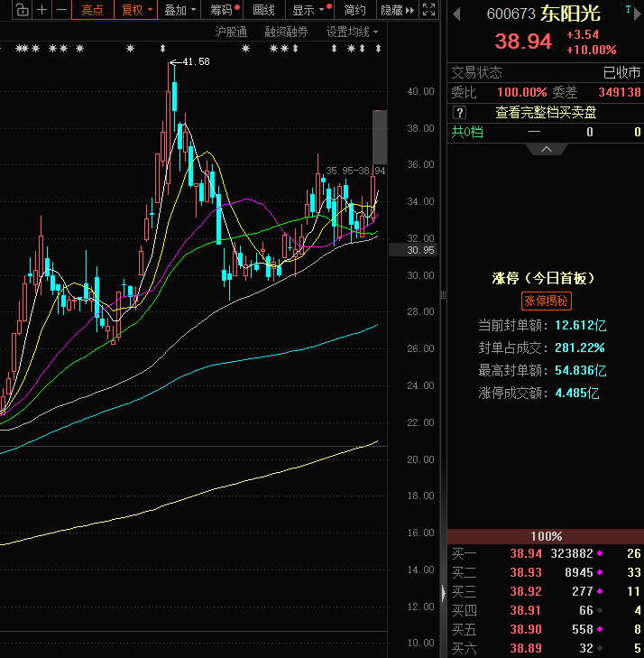This screenshot has height=658, width=644.
Task: Toggle the 融资融券 indicator
Action: pos(286,32)
